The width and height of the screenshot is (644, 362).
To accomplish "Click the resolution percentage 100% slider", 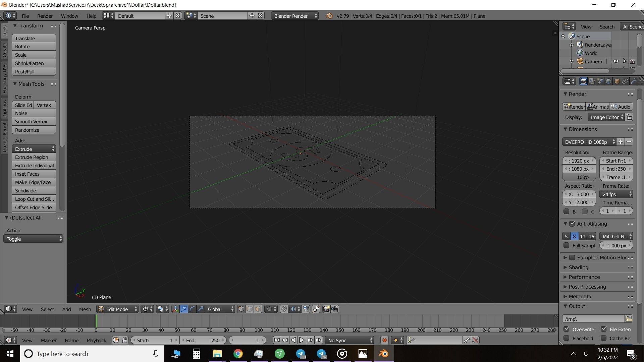I will (579, 177).
